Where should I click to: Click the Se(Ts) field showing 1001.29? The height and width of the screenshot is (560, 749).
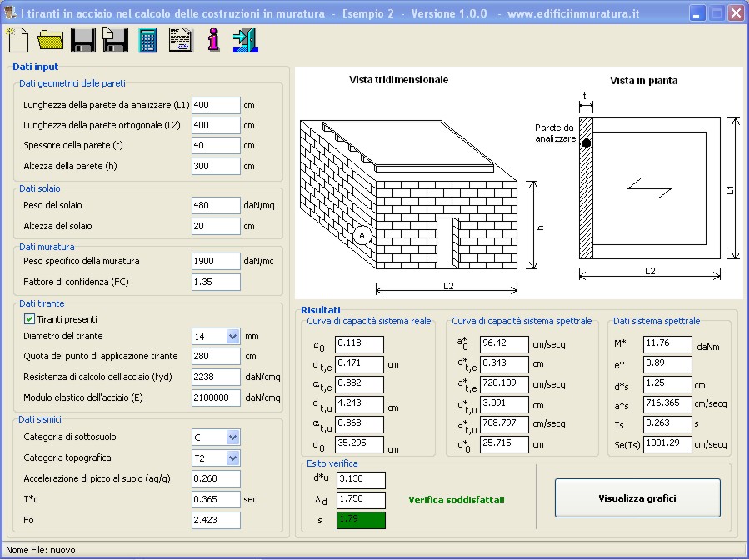click(668, 444)
